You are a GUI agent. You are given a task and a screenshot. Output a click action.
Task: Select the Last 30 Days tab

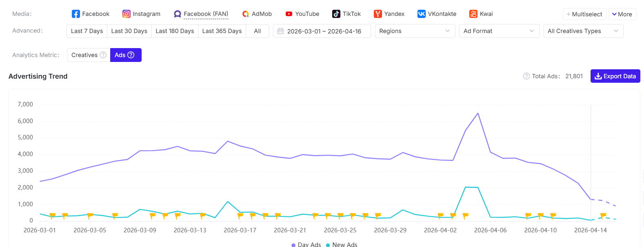pyautogui.click(x=129, y=31)
